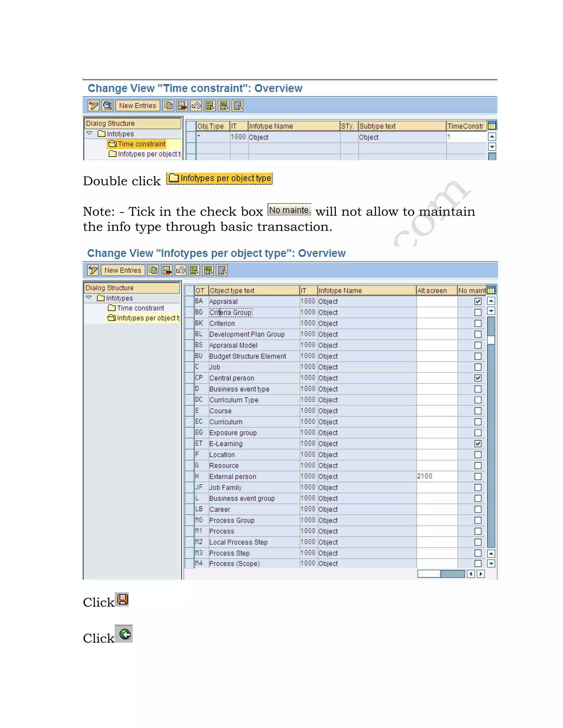This screenshot has width=563, height=728.
Task: Click Select All icon in Time constraint toolbar
Action: tap(210, 106)
